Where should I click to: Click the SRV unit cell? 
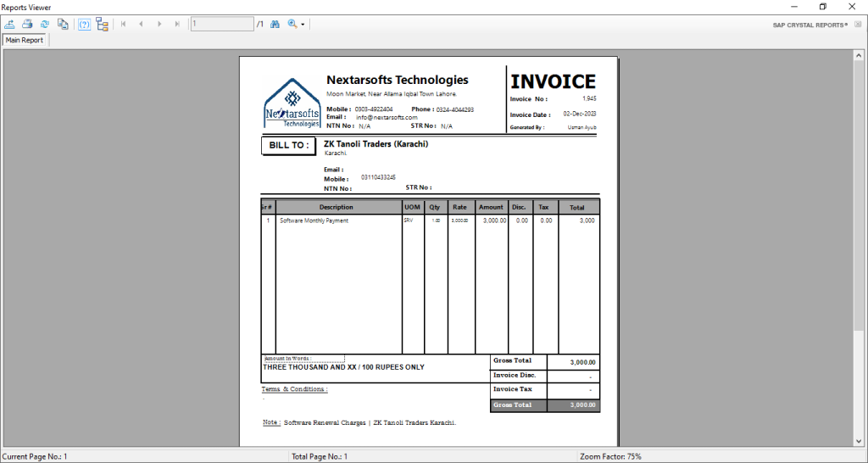(409, 220)
